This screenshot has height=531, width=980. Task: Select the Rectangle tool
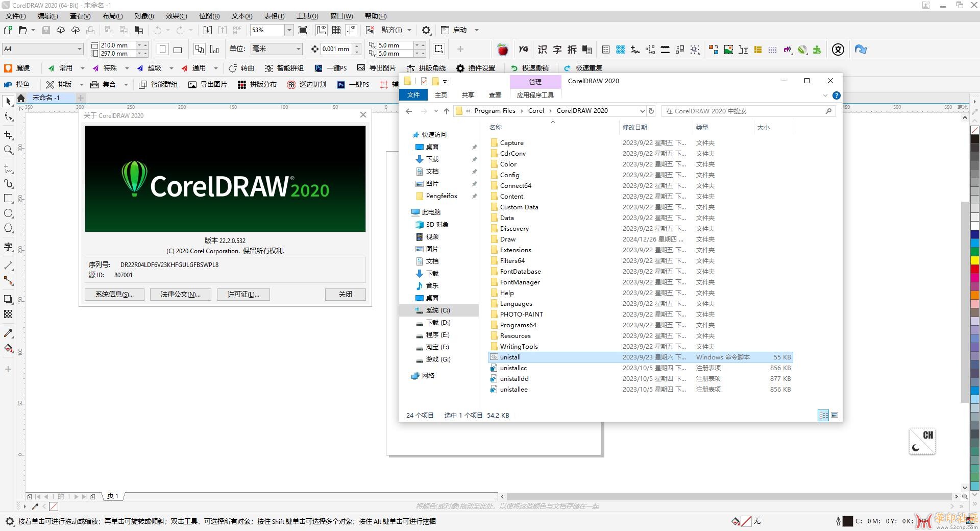click(x=8, y=199)
